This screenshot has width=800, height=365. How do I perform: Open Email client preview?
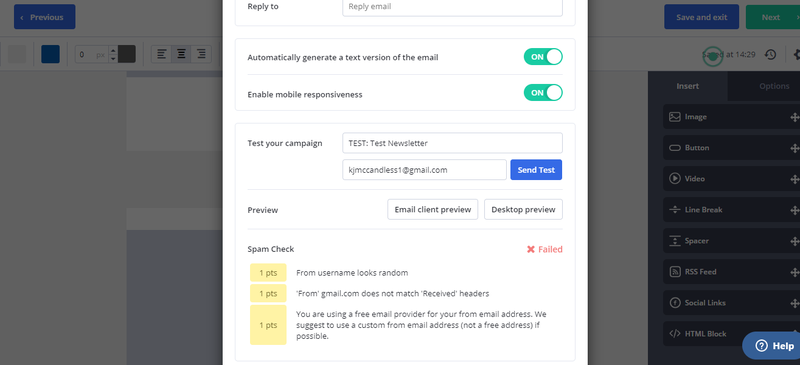(433, 209)
